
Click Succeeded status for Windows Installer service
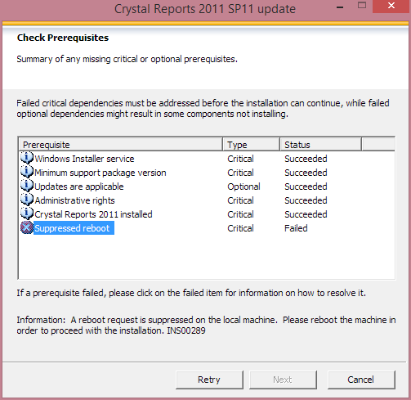pyautogui.click(x=306, y=159)
